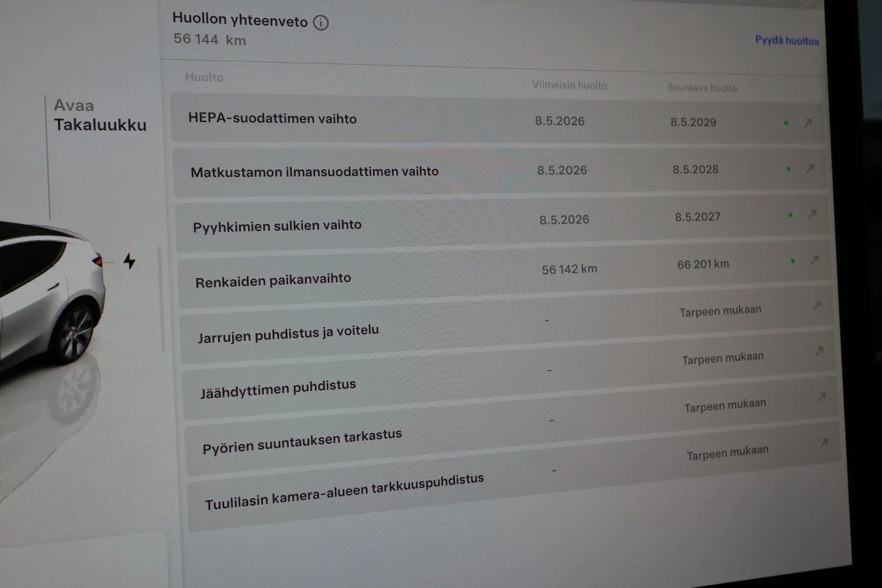Click the Viimeisin huolto column header
This screenshot has width=882, height=588.
click(569, 85)
